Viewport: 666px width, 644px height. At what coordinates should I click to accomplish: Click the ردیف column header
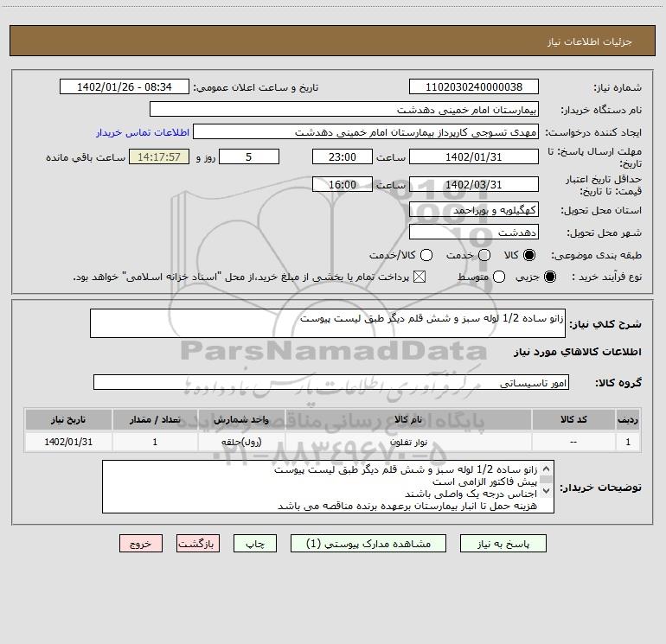pyautogui.click(x=628, y=419)
